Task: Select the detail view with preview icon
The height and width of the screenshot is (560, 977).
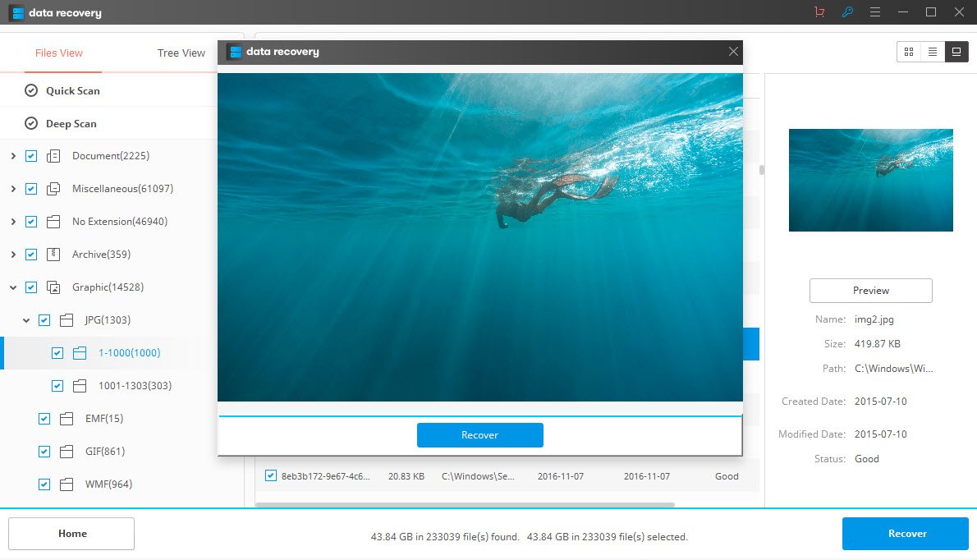Action: tap(956, 51)
